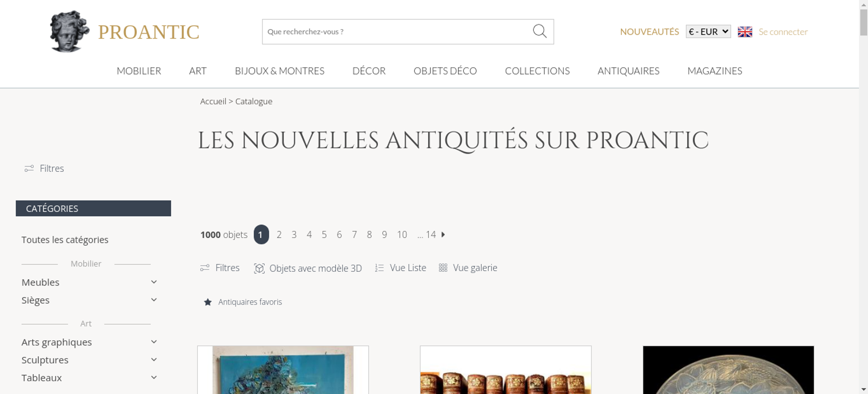Go to page 5 of results
Viewport: 868px width, 394px height.
[x=324, y=235]
